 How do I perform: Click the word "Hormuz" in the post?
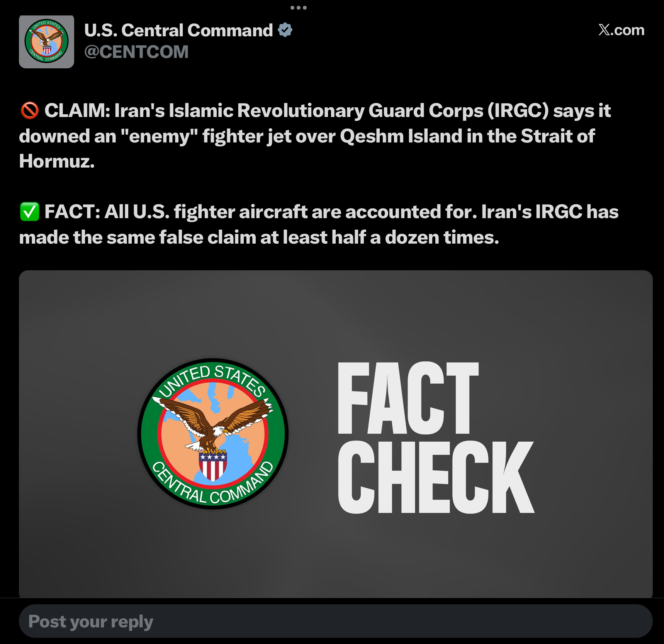pyautogui.click(x=56, y=161)
